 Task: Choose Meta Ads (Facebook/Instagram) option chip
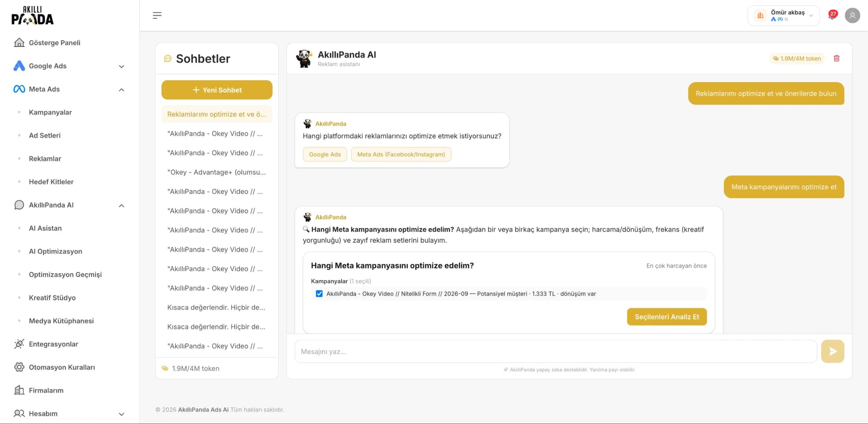click(x=401, y=154)
